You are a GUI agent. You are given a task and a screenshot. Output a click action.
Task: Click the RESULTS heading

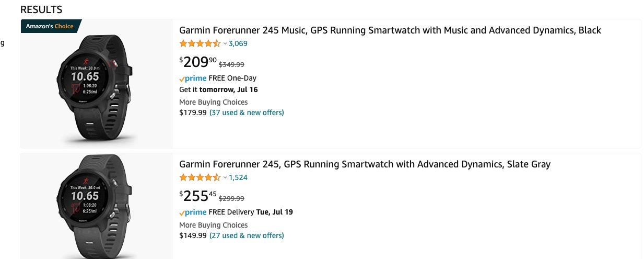click(41, 9)
